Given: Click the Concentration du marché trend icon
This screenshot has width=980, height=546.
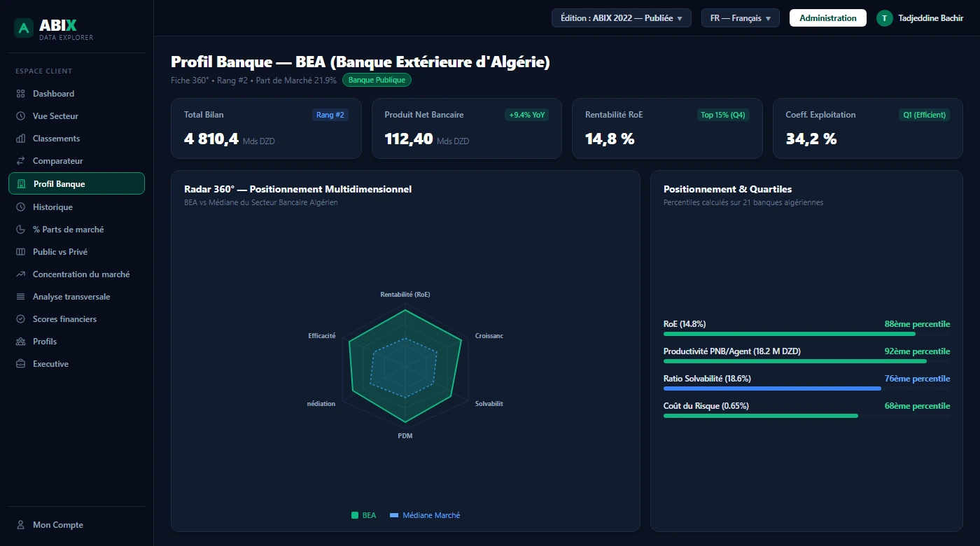Looking at the screenshot, I should click(x=20, y=274).
